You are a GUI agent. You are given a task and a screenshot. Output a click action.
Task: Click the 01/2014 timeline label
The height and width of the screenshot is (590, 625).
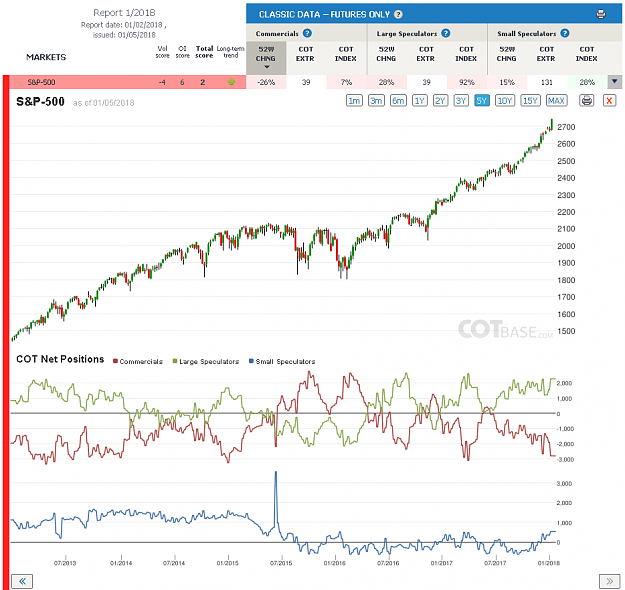click(121, 563)
